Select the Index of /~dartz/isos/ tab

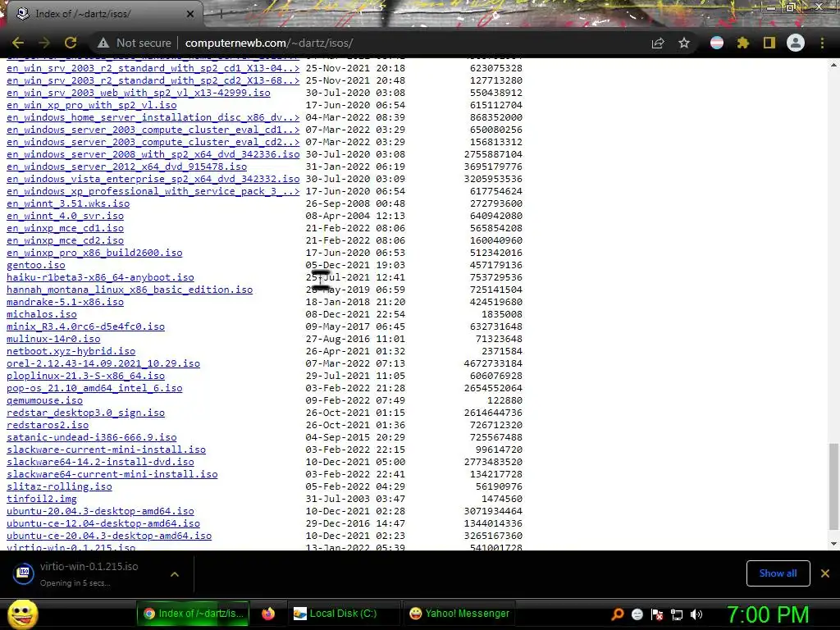104,14
